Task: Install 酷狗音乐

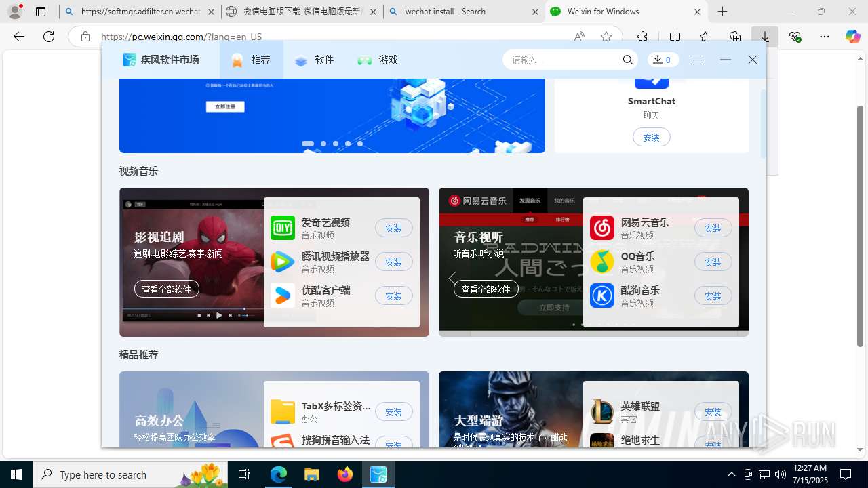Action: tap(713, 296)
